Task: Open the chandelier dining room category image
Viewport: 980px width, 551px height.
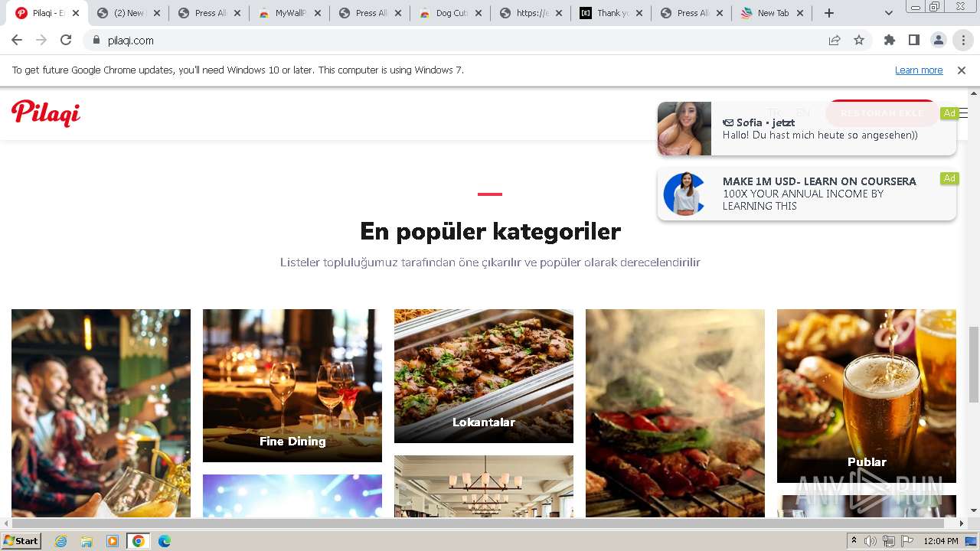Action: click(x=484, y=487)
